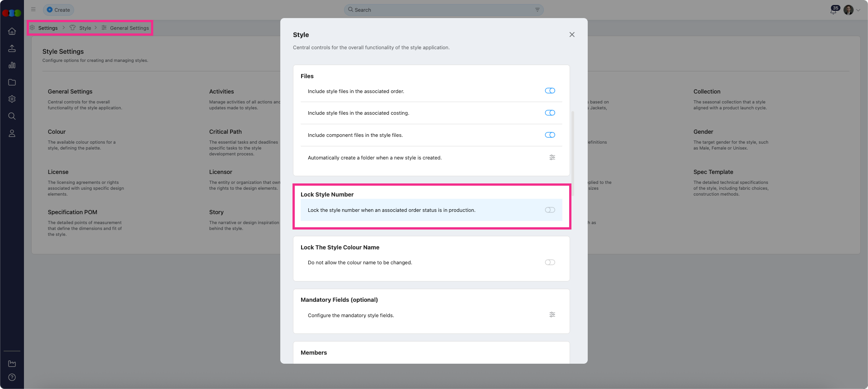Viewport: 868px width, 389px height.
Task: Open auto-create folder configuration icon
Action: click(x=552, y=158)
